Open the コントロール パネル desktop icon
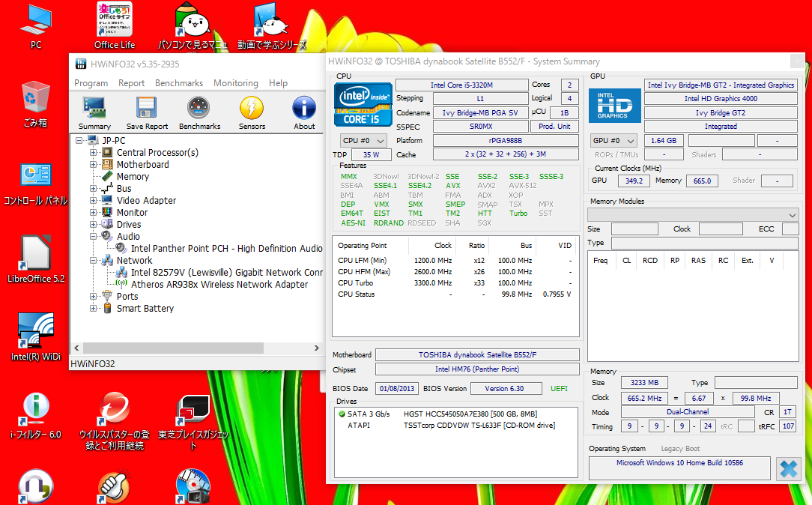The height and width of the screenshot is (505, 812). (x=36, y=184)
